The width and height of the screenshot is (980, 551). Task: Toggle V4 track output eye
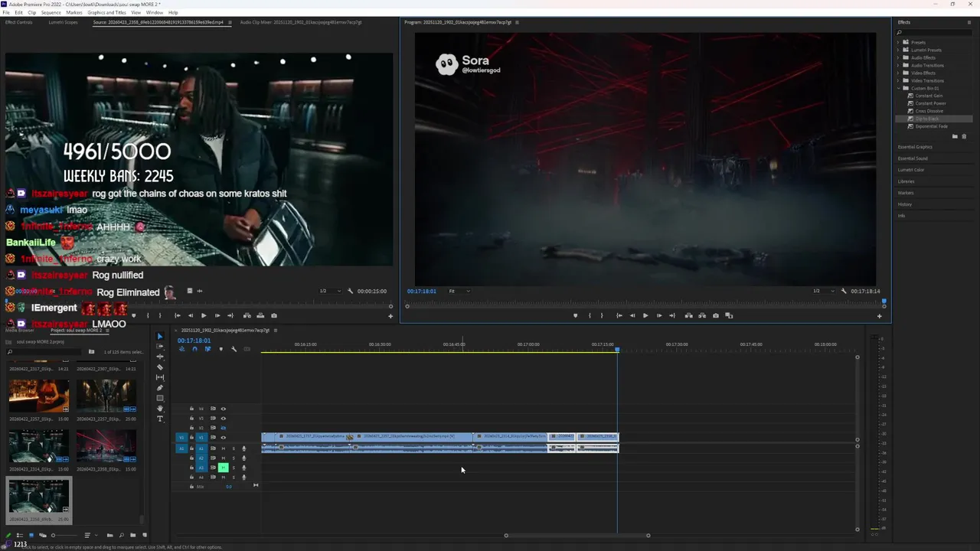click(224, 409)
